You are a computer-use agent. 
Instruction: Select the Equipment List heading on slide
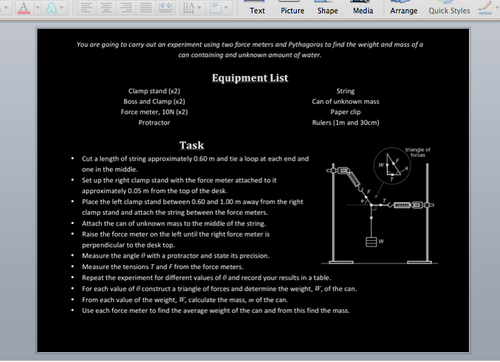pyautogui.click(x=250, y=78)
